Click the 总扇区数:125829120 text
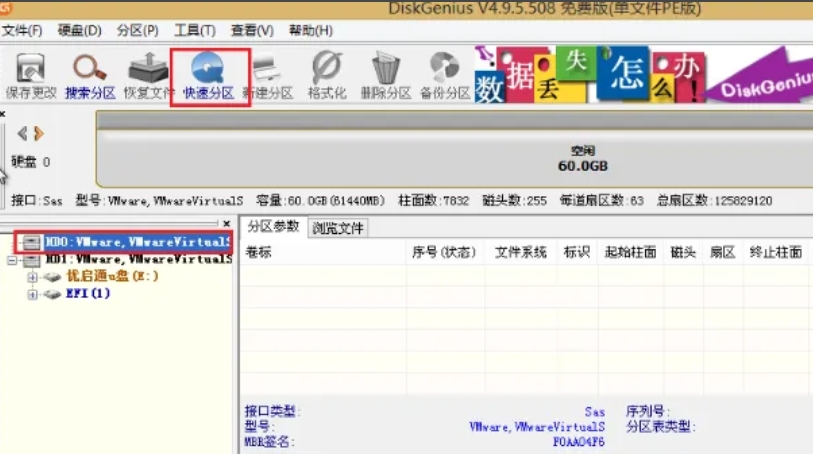 tap(714, 201)
